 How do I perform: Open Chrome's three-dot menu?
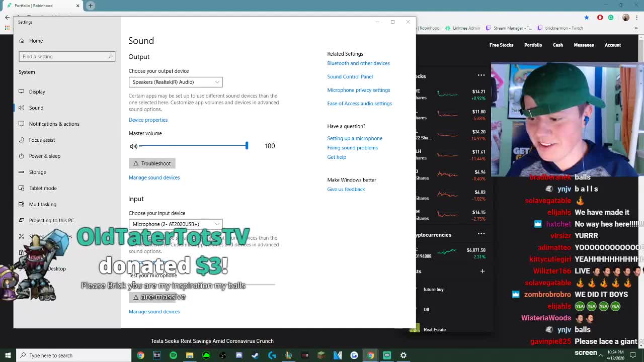pos(637,18)
